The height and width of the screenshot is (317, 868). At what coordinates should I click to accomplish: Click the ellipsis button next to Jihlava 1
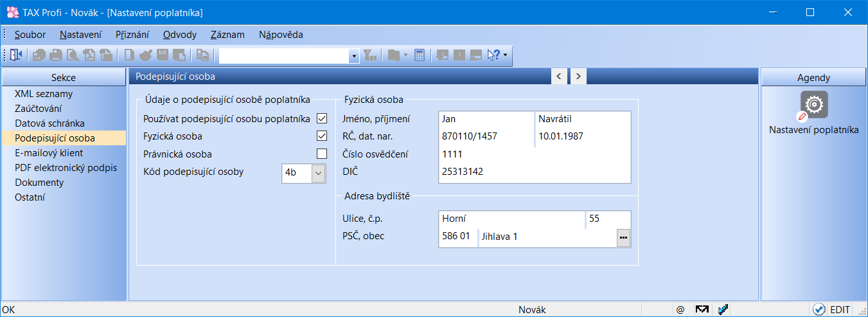coord(623,237)
